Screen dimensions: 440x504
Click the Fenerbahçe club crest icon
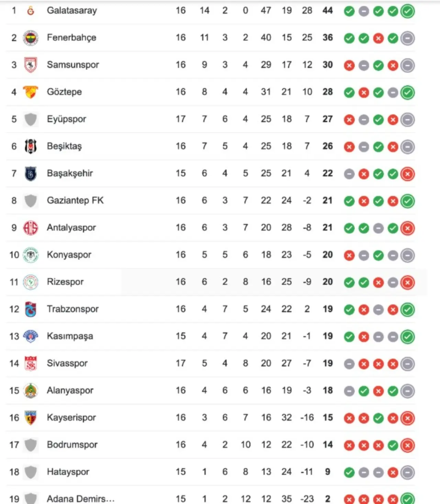coord(31,38)
